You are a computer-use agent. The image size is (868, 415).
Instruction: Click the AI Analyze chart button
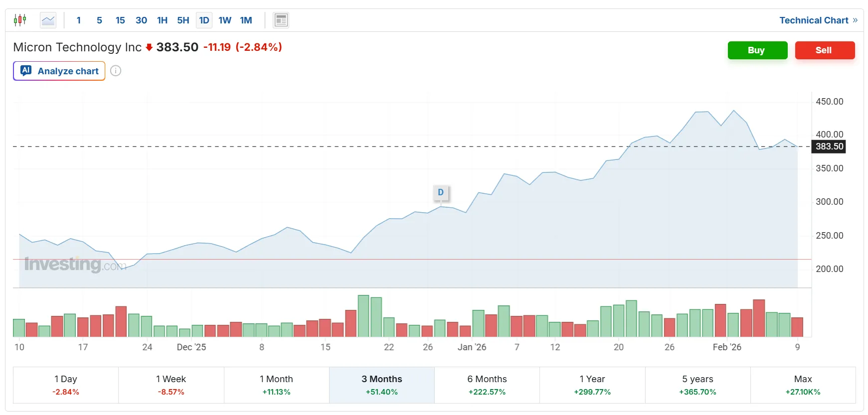point(59,71)
